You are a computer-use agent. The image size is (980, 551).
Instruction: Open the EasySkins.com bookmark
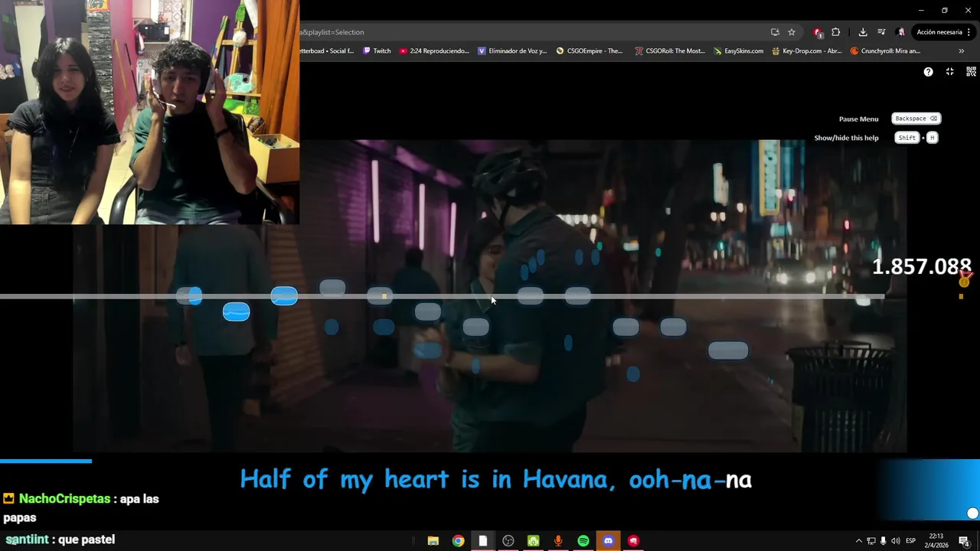coord(738,51)
